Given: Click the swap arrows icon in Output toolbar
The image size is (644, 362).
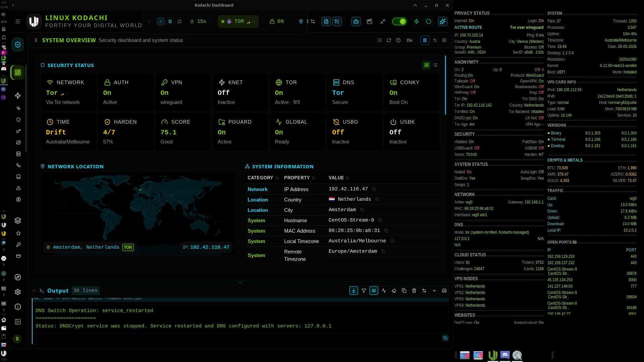Looking at the screenshot, I should click(424, 291).
